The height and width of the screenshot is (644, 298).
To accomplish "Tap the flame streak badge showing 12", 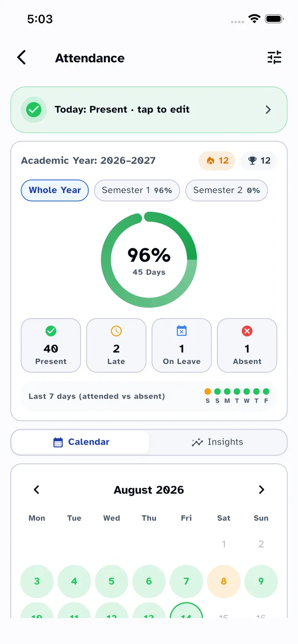I will click(217, 160).
